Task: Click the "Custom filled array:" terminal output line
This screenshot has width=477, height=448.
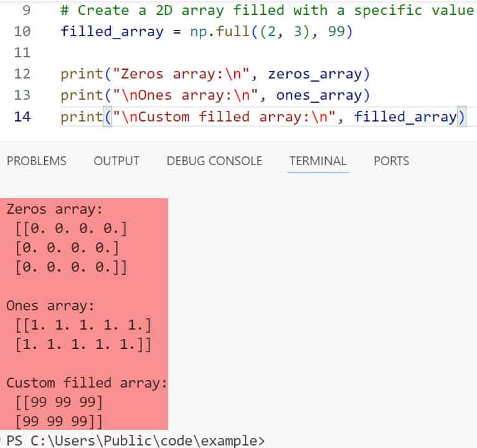Action: coord(87,383)
